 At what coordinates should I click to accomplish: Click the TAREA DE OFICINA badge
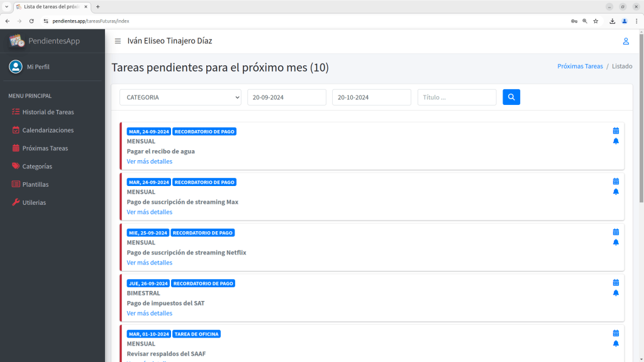pyautogui.click(x=196, y=334)
